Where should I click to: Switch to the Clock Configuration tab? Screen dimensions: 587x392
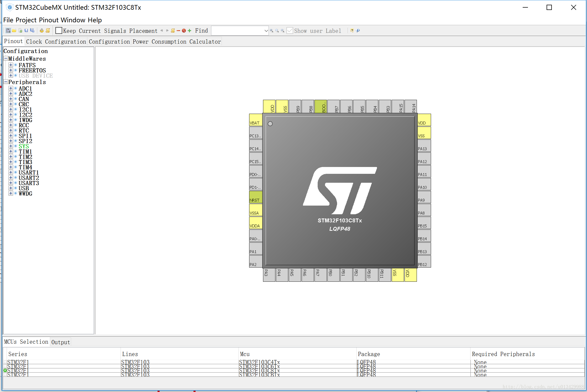tap(56, 41)
